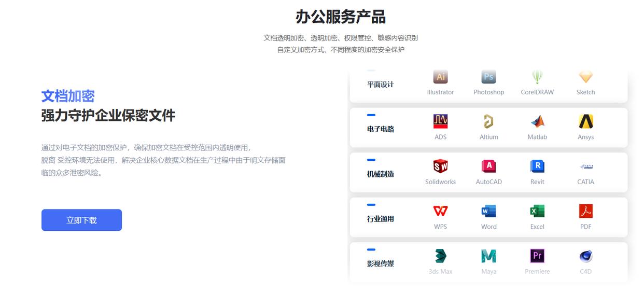Click the Ansys icon
This screenshot has width=644, height=293.
(x=585, y=121)
